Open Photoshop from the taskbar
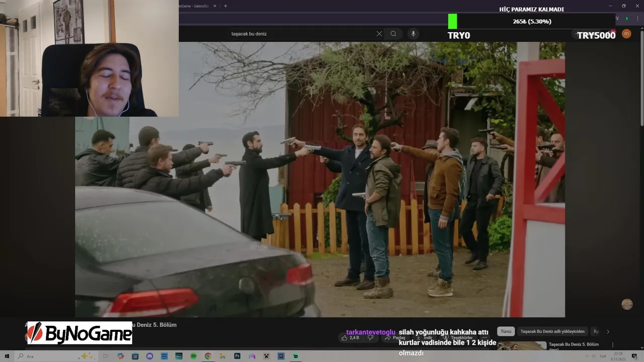The height and width of the screenshot is (362, 644). [237, 356]
